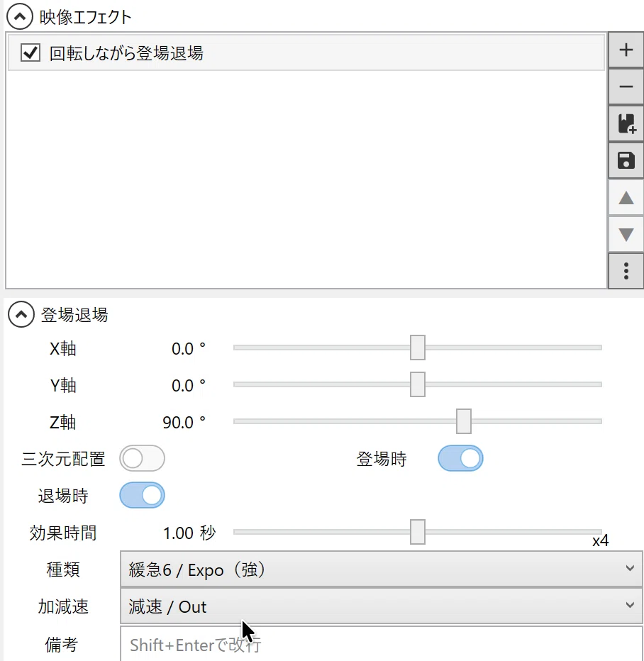Click the Z軸 value 90.0 °

[184, 423]
